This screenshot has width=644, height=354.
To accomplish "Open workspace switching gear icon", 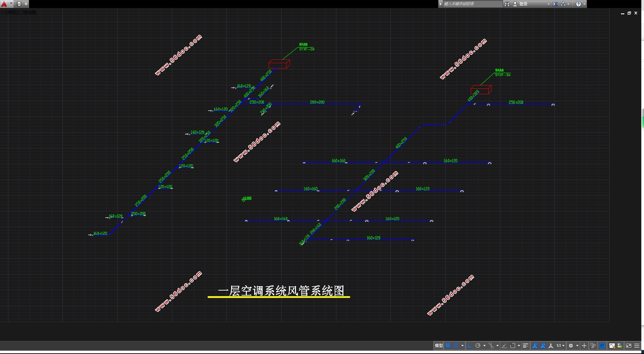I will point(571,346).
